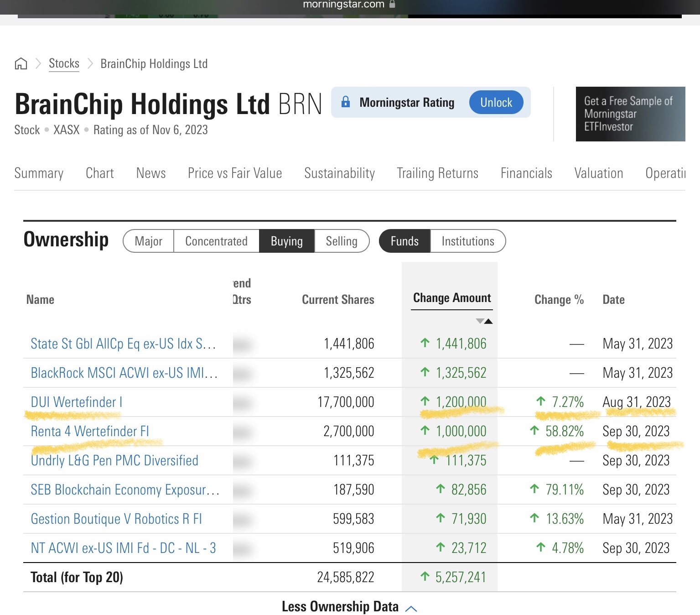
Task: Open the Trailing Returns tab
Action: click(x=438, y=173)
